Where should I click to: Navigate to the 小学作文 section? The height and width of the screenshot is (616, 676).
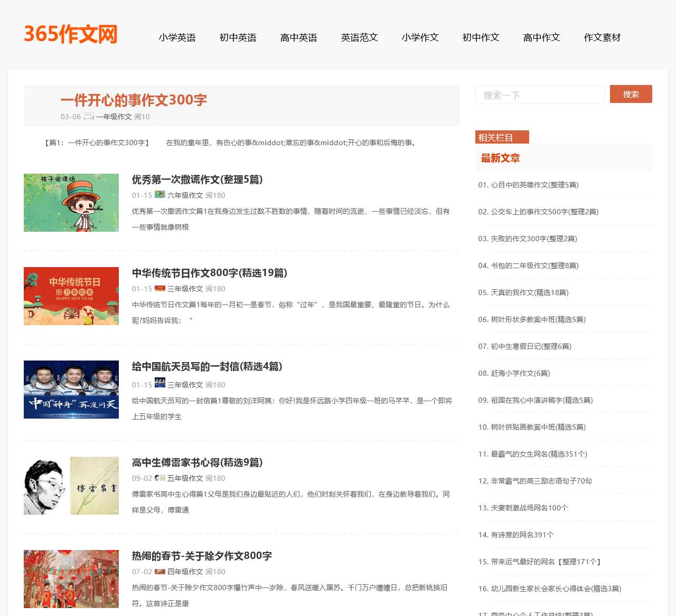420,37
